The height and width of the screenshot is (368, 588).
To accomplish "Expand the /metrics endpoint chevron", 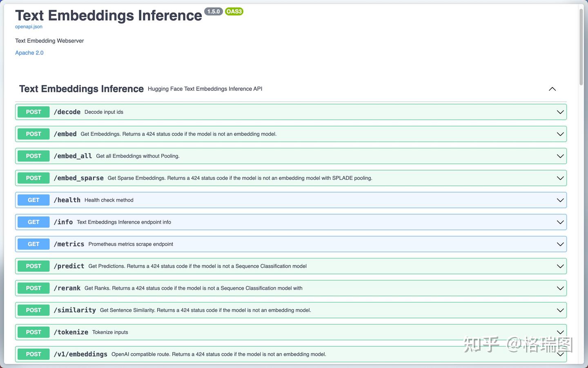I will [560, 244].
